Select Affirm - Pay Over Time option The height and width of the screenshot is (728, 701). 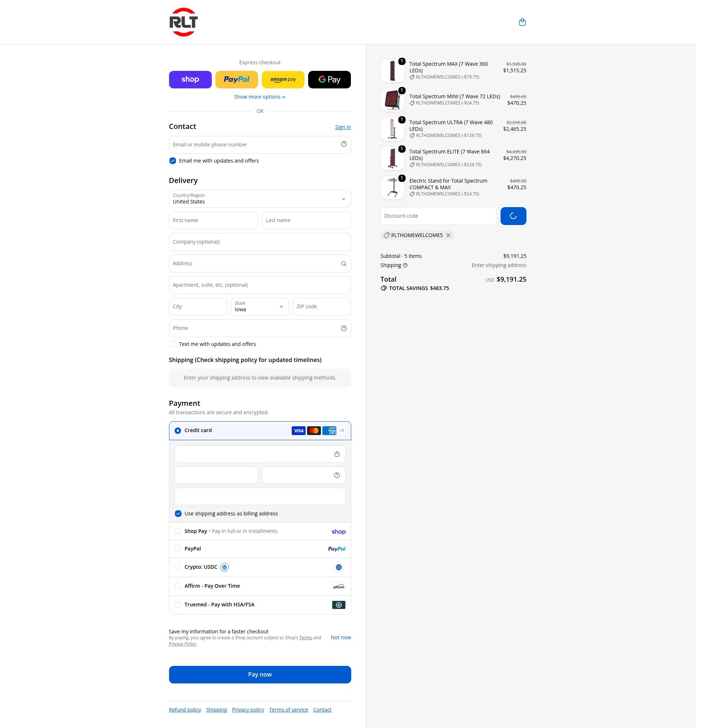[x=260, y=586]
